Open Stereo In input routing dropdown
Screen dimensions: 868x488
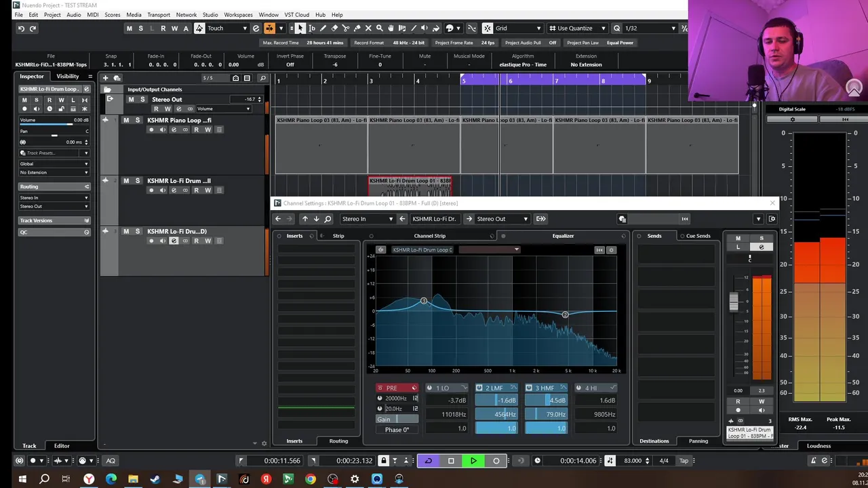click(x=369, y=219)
